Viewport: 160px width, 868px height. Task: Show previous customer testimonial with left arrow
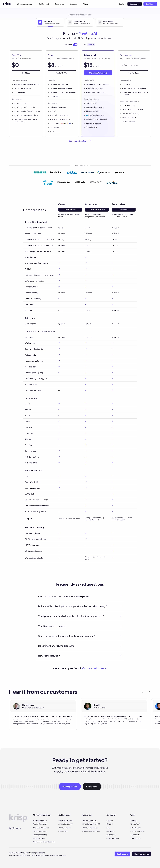point(142,691)
